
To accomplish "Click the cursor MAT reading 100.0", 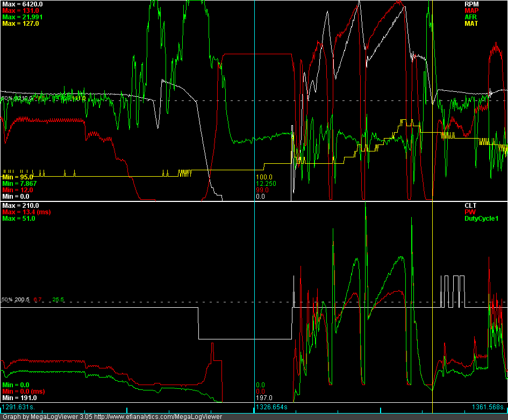I will click(x=264, y=177).
